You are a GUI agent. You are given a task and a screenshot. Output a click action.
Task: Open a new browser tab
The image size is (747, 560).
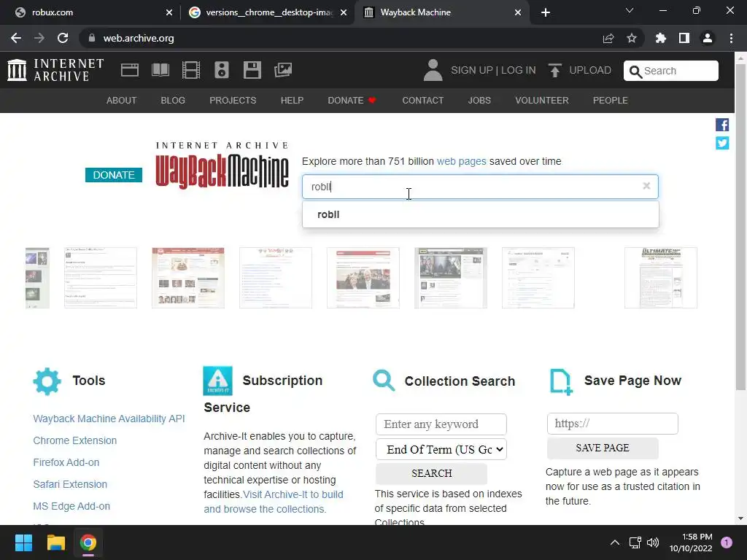pos(546,12)
